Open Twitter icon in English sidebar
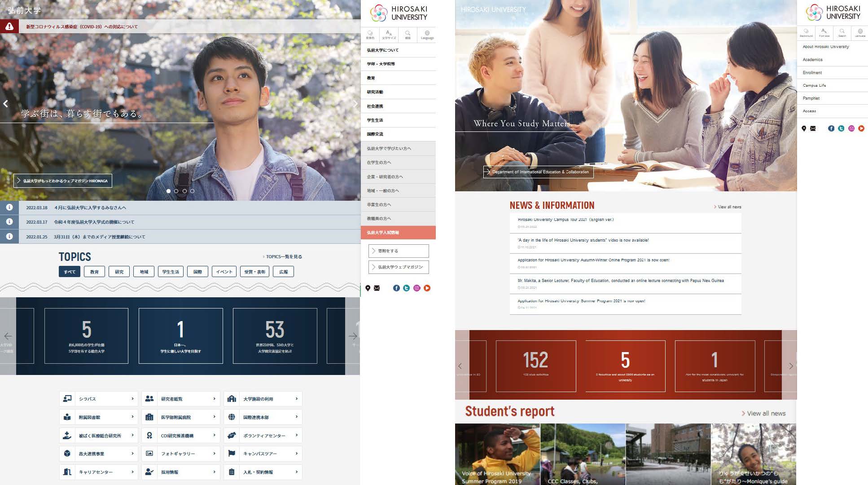 [841, 128]
